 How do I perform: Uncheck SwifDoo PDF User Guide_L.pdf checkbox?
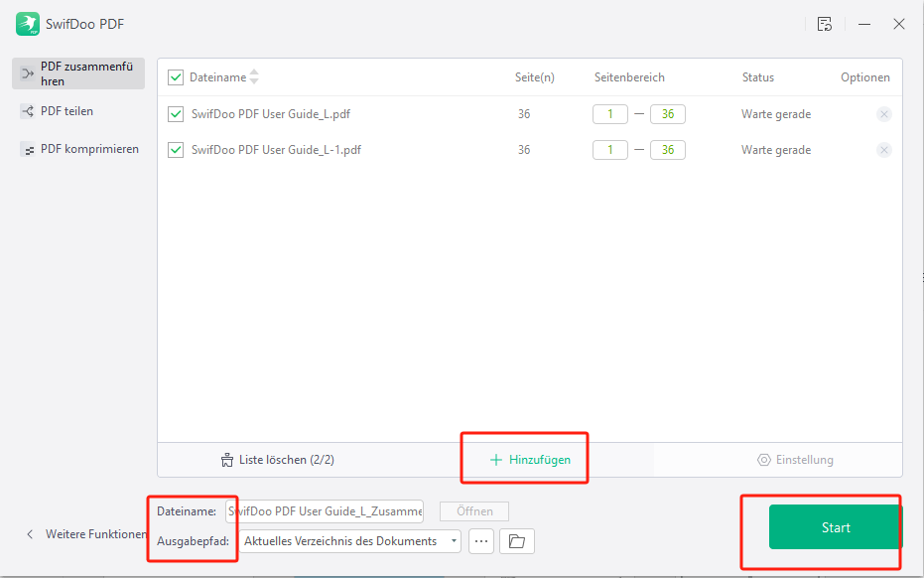click(176, 114)
